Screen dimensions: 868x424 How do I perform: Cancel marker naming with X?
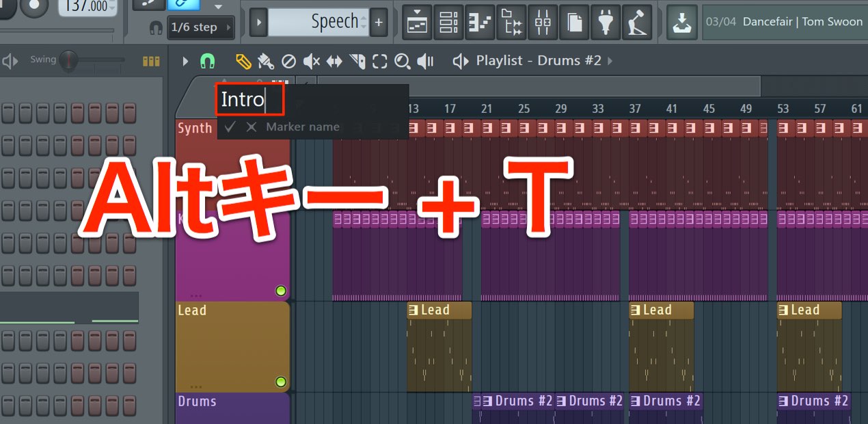(x=252, y=127)
